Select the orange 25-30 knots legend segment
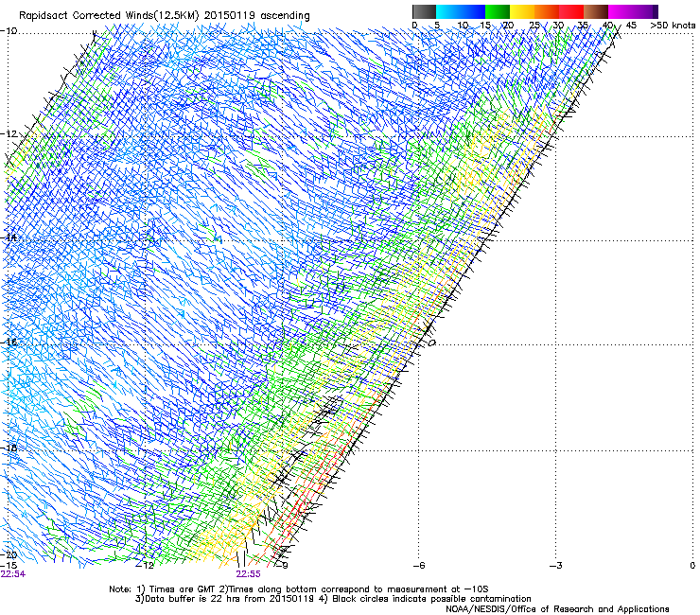The image size is (700, 615). [x=547, y=11]
